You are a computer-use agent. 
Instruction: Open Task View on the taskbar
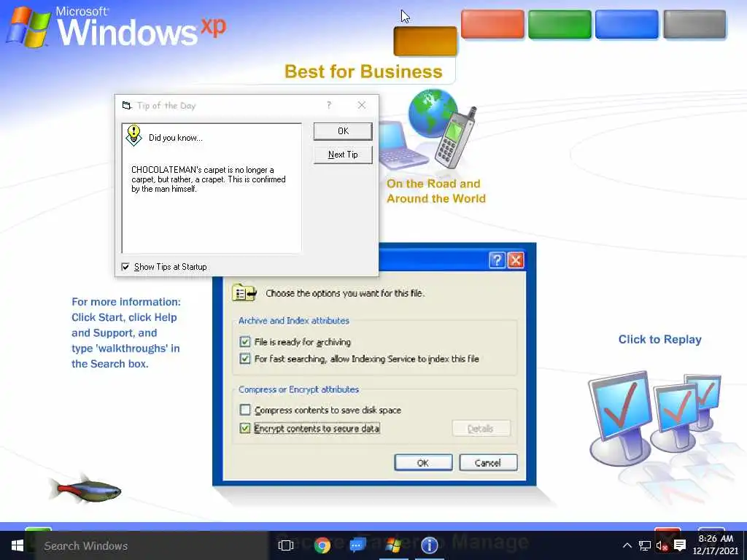coord(286,545)
